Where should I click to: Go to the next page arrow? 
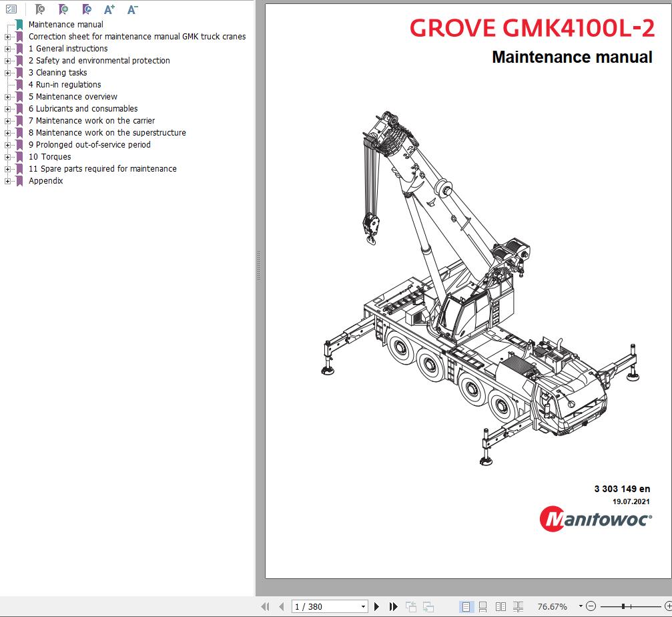tap(377, 606)
